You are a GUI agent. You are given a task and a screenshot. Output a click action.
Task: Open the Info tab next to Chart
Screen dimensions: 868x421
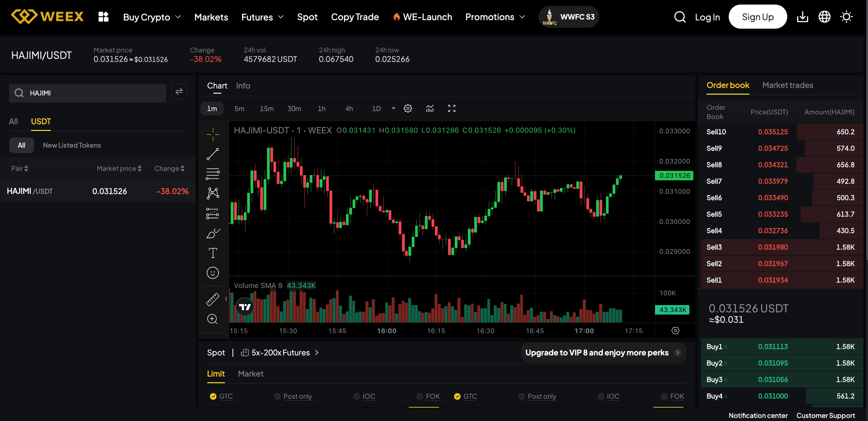coord(243,86)
